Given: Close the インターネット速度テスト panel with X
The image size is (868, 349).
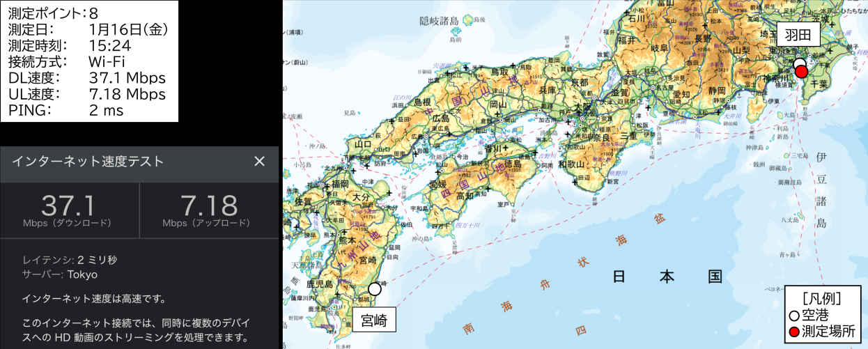Looking at the screenshot, I should (x=259, y=162).
